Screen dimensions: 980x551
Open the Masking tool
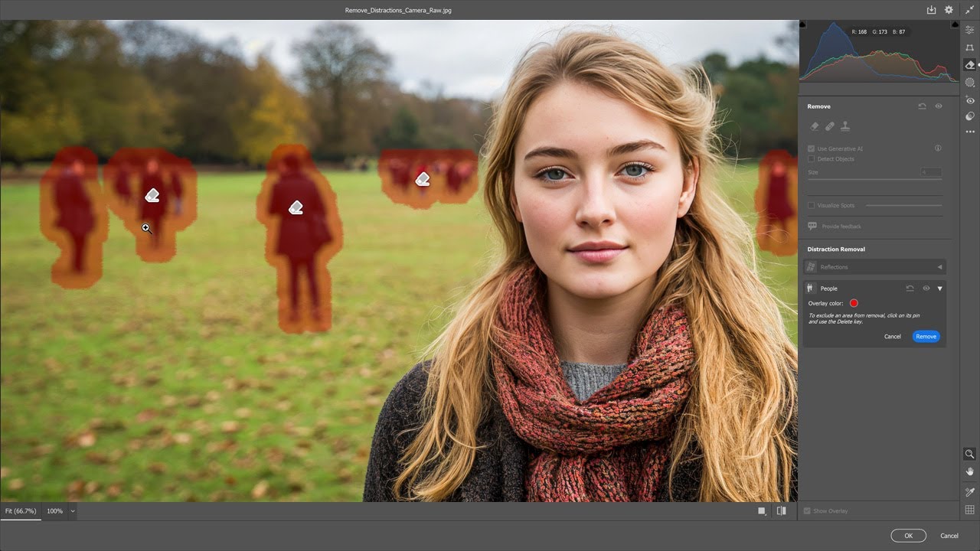(970, 83)
